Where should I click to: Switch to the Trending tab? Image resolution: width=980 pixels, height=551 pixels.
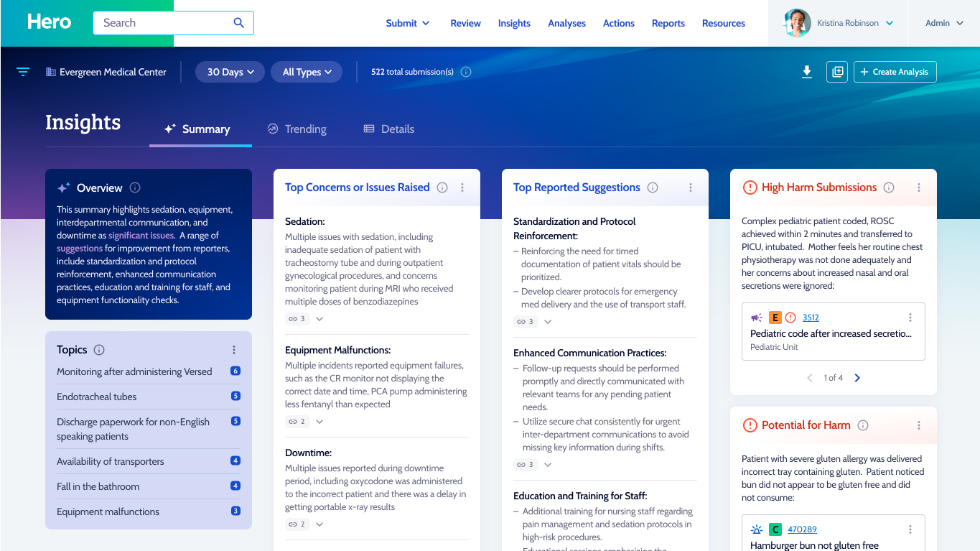(297, 129)
